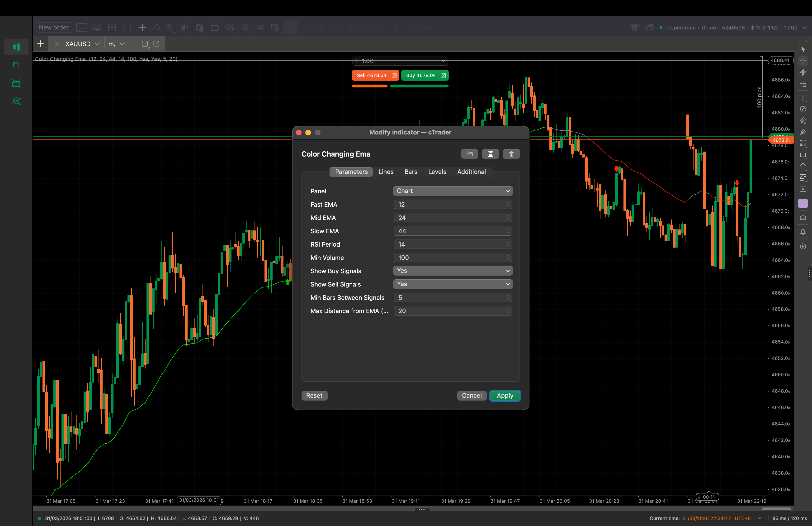Open the cBot robot sidebar icon
The width and height of the screenshot is (812, 526).
[16, 84]
